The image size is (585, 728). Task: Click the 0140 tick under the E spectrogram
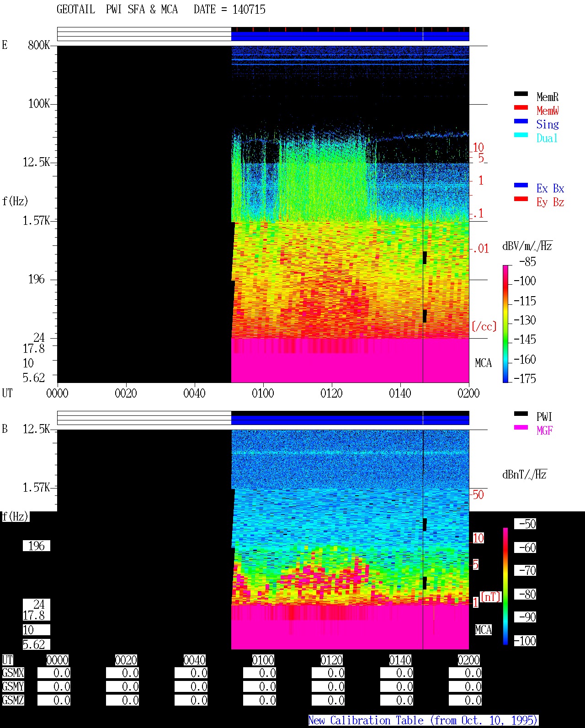(x=400, y=393)
